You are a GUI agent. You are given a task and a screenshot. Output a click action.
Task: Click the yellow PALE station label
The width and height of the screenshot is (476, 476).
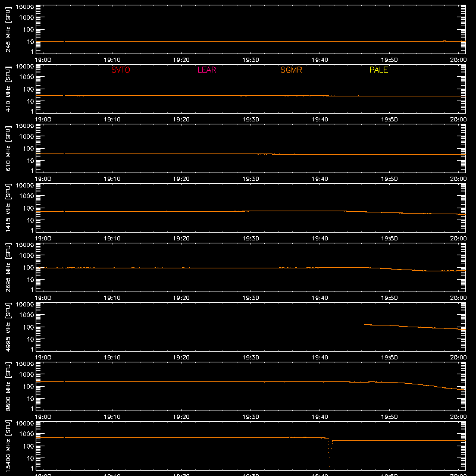point(378,70)
